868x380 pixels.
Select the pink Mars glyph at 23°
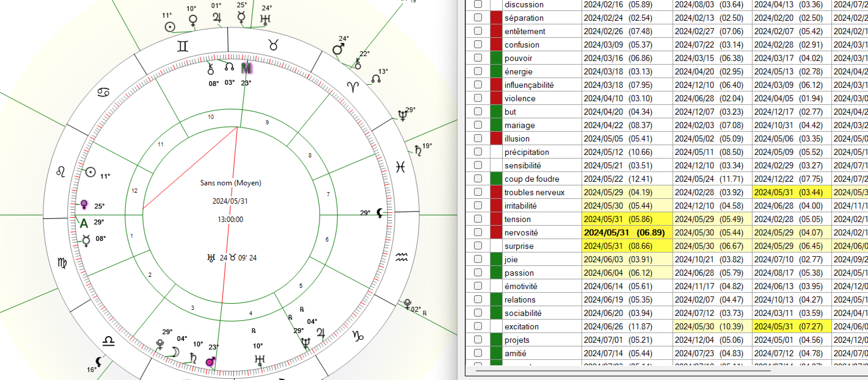tap(211, 362)
